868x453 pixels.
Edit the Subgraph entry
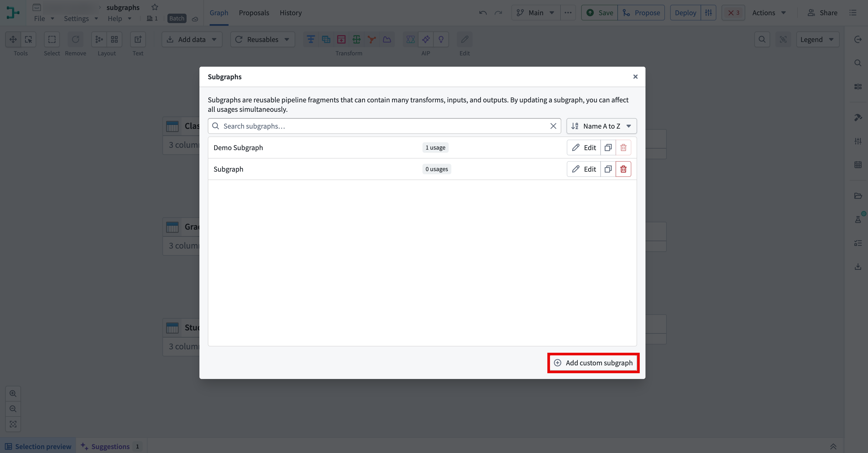(584, 169)
